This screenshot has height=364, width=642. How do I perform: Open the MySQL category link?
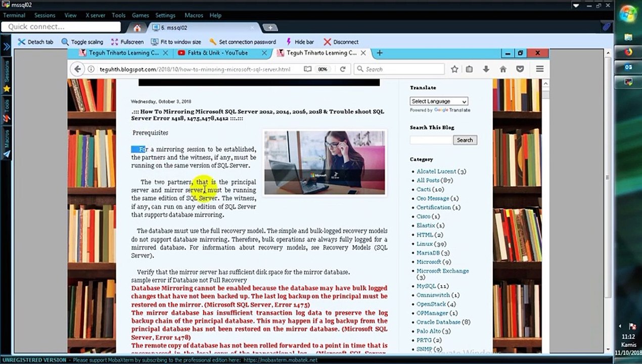[426, 286]
